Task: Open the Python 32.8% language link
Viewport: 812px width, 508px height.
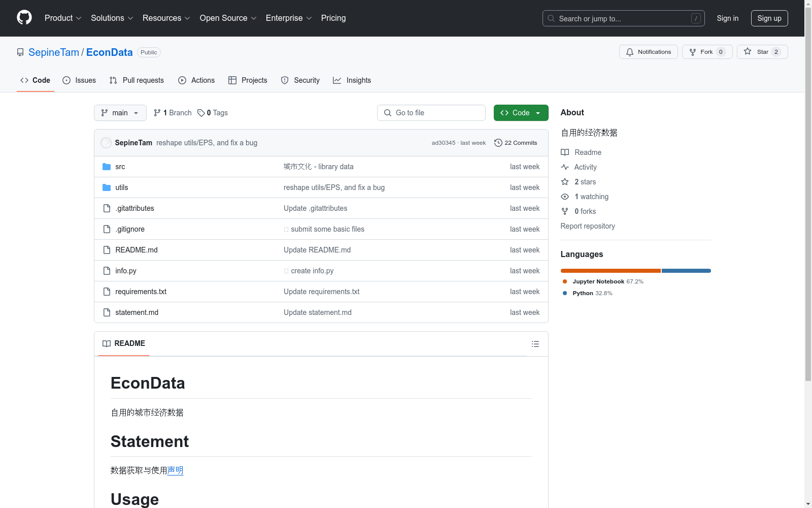Action: point(588,293)
